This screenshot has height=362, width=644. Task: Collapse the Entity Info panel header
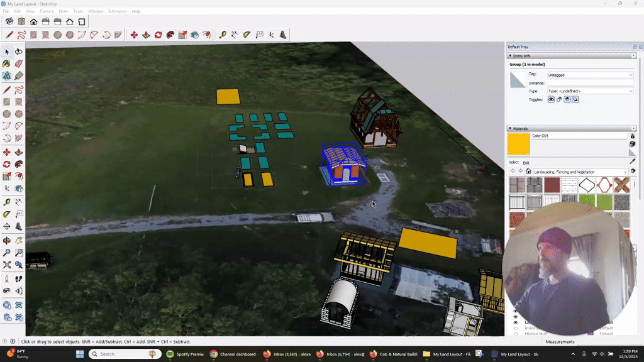click(511, 56)
